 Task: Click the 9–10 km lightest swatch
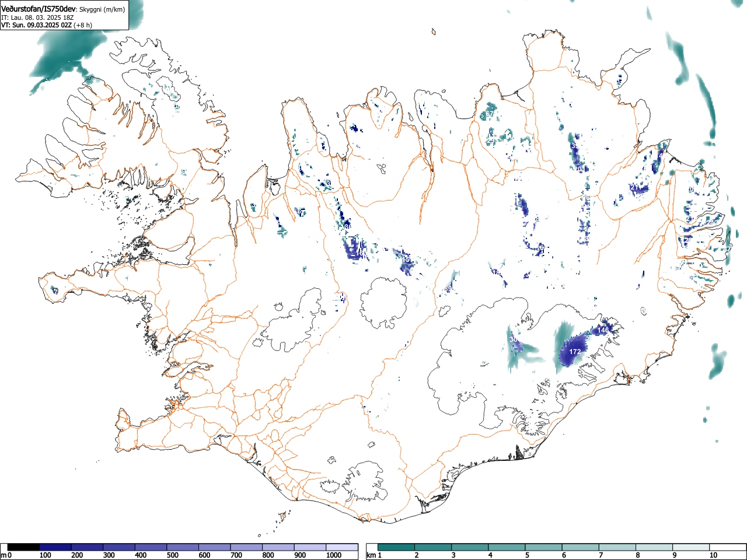tap(690, 547)
